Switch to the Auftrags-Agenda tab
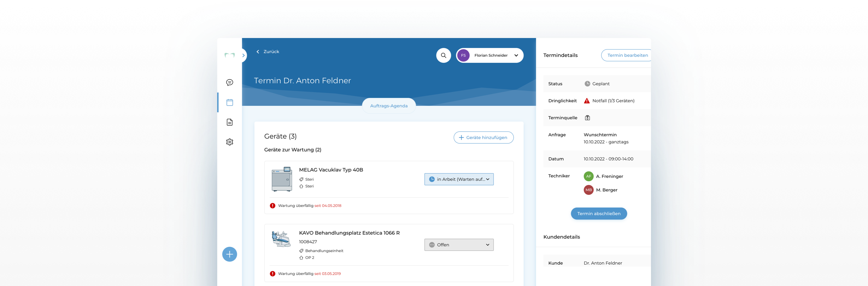868x286 pixels. click(x=388, y=106)
